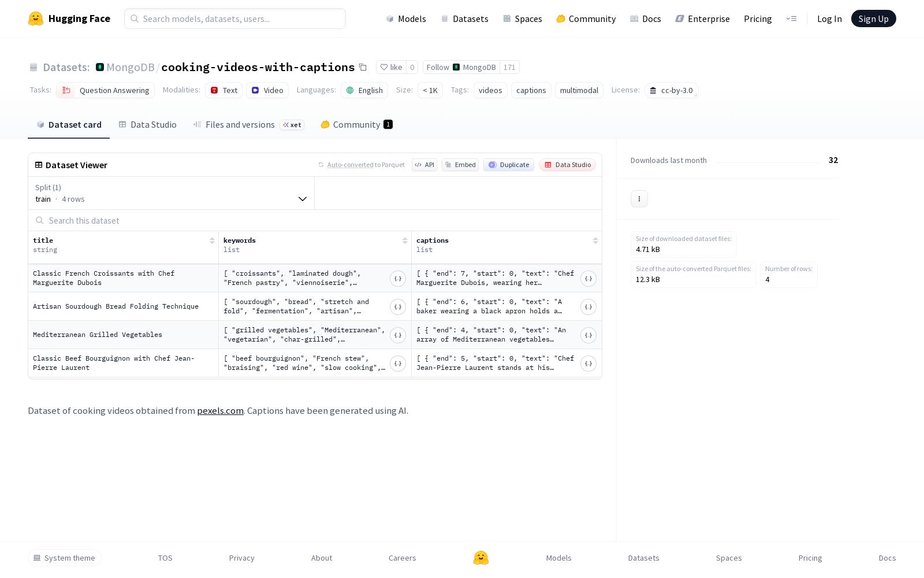The image size is (924, 578).
Task: Open the Files and versions tab
Action: [249, 125]
